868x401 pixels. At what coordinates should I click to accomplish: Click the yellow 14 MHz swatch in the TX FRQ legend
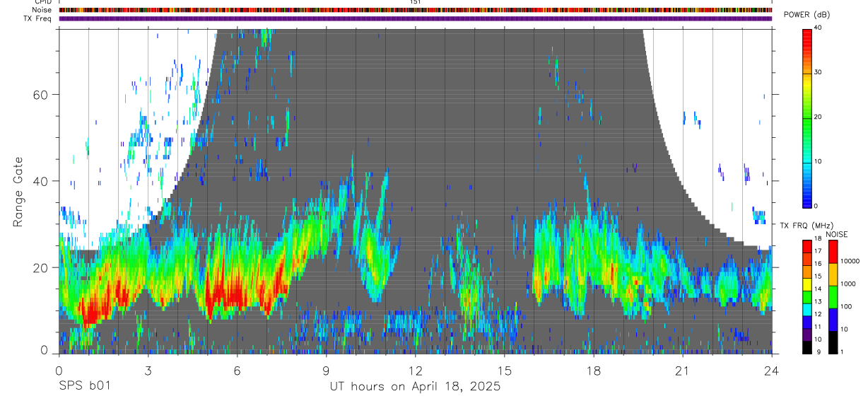click(x=807, y=285)
